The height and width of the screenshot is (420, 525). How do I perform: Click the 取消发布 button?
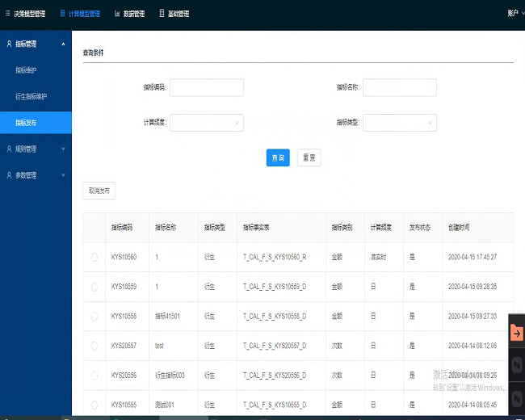pos(99,191)
